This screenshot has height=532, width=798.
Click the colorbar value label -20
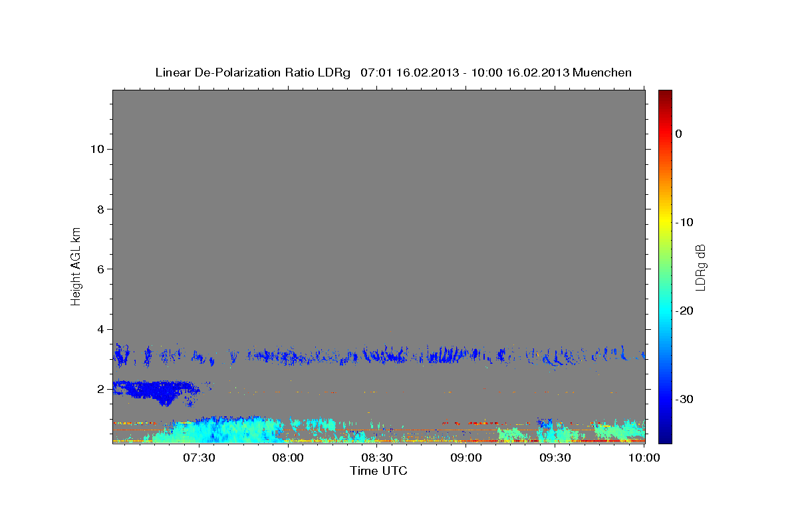[684, 311]
